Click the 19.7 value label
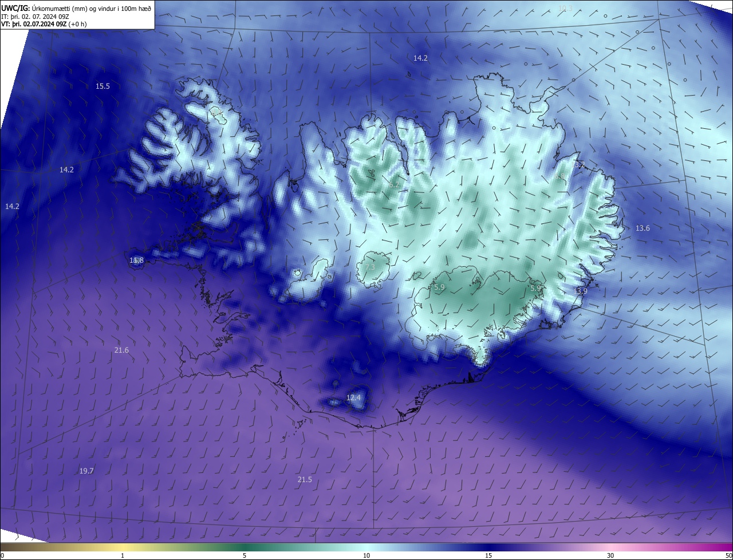Viewport: 733px width, 560px height. point(86,471)
